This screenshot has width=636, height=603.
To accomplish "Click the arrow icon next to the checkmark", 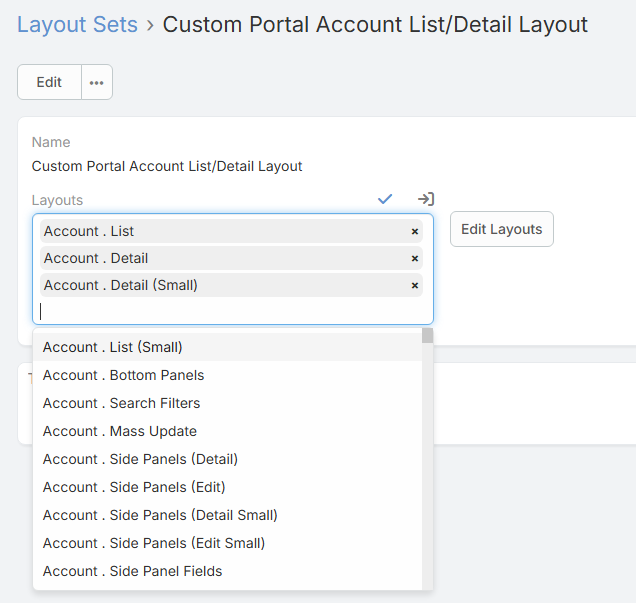I will (425, 200).
